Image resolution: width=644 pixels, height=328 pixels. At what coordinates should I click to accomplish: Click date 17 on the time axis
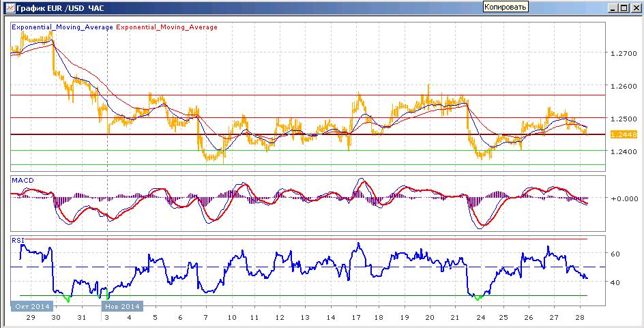point(356,318)
